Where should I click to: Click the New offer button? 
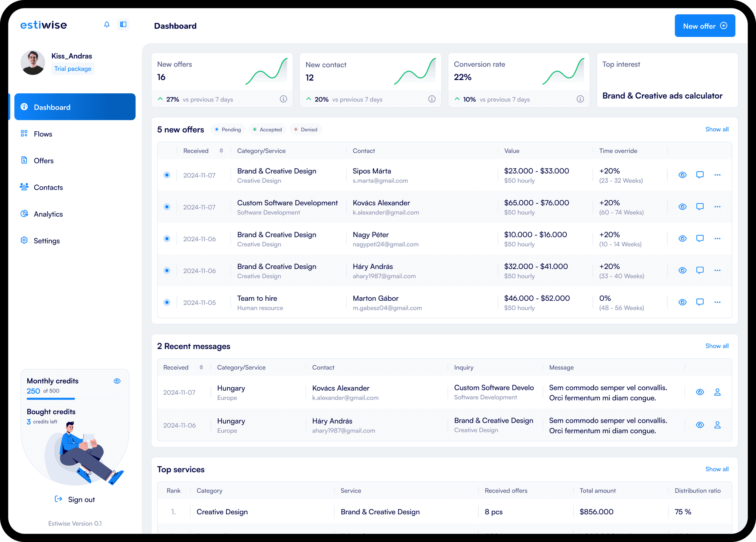704,26
